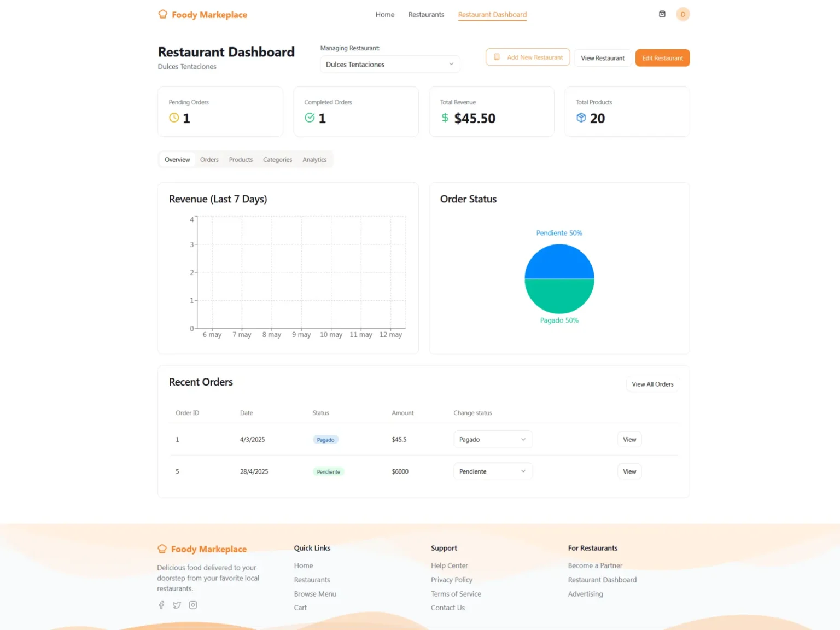The width and height of the screenshot is (840, 630).
Task: Click the Edit Restaurant button
Action: tap(662, 57)
